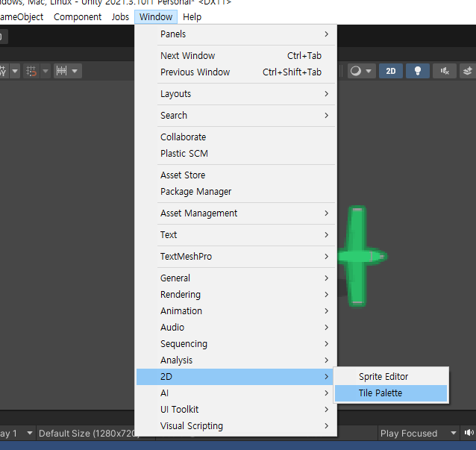
Task: Open Default Size resolution dropdown
Action: (87, 434)
